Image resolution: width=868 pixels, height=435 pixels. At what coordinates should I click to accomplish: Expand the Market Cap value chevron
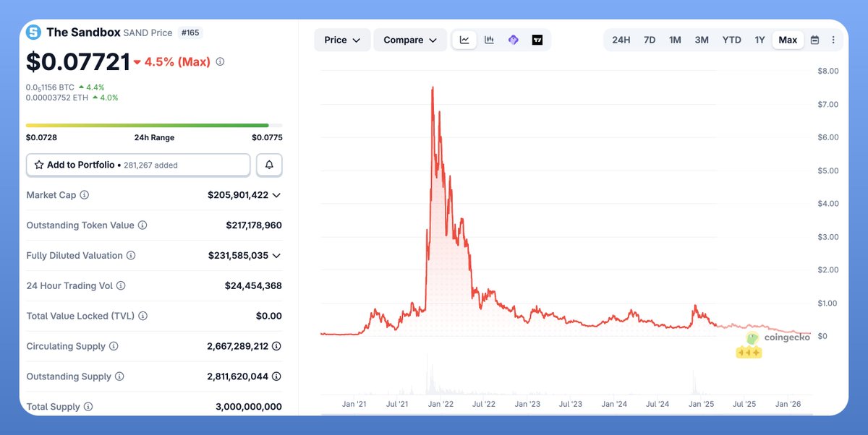pos(276,195)
